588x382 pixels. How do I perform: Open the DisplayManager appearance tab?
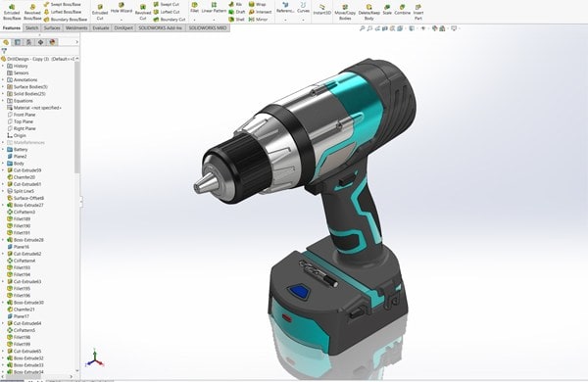pyautogui.click(x=52, y=42)
